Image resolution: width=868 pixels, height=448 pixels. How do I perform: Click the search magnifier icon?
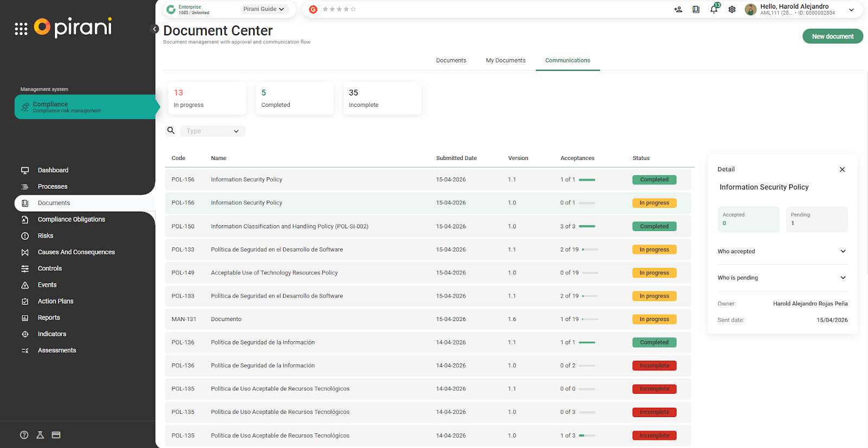171,131
